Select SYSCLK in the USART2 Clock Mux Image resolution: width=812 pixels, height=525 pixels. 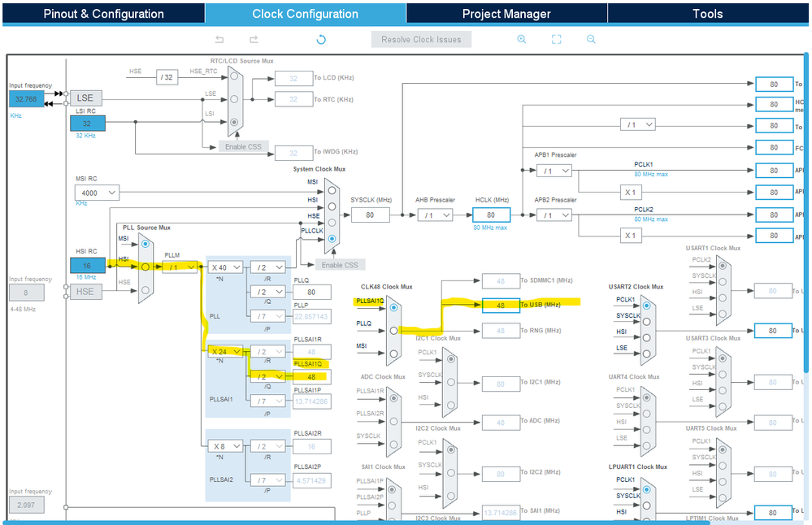pos(646,322)
